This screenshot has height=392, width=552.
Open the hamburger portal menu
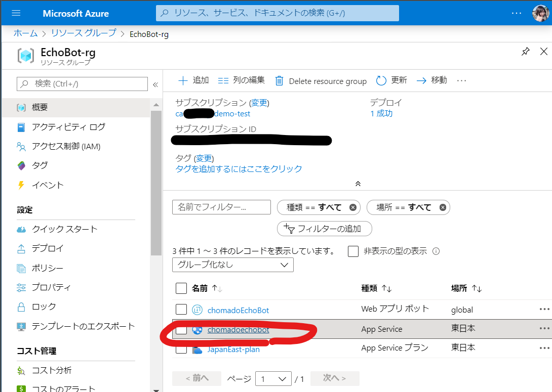point(16,13)
